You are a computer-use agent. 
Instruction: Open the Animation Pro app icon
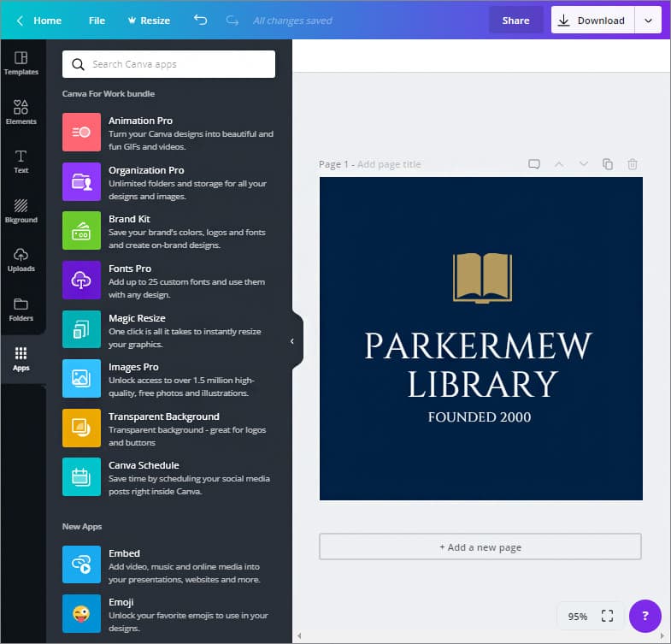[81, 132]
